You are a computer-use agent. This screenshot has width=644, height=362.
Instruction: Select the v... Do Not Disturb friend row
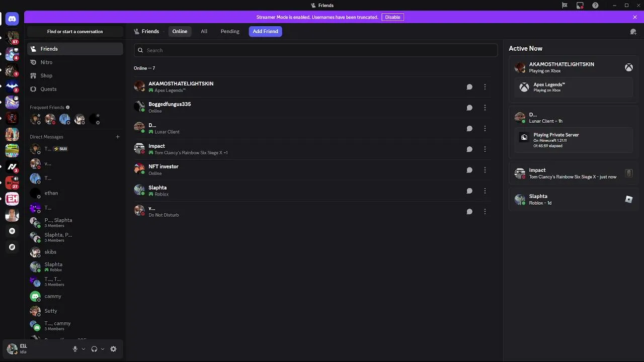point(313,211)
